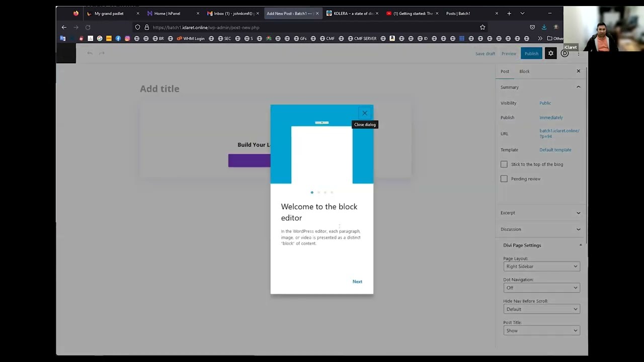Open the Facebook bookmark icon
The image size is (644, 362).
118,38
